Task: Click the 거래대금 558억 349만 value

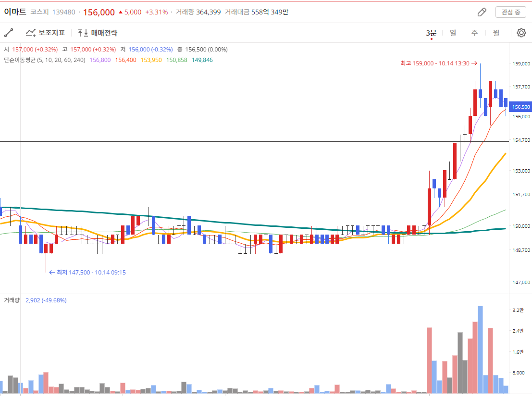Action: point(257,12)
